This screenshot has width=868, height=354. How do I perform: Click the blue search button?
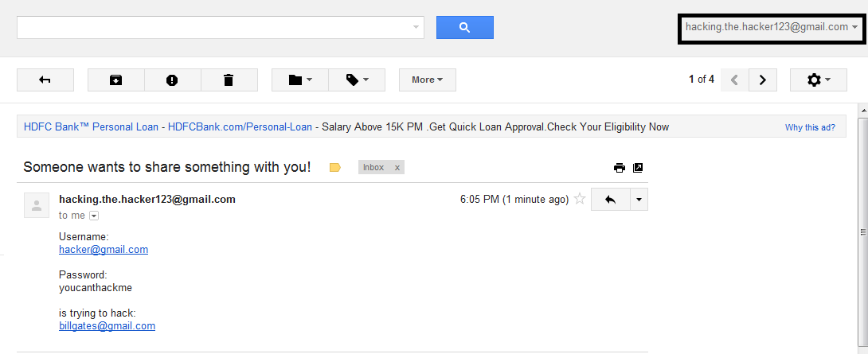pyautogui.click(x=465, y=28)
